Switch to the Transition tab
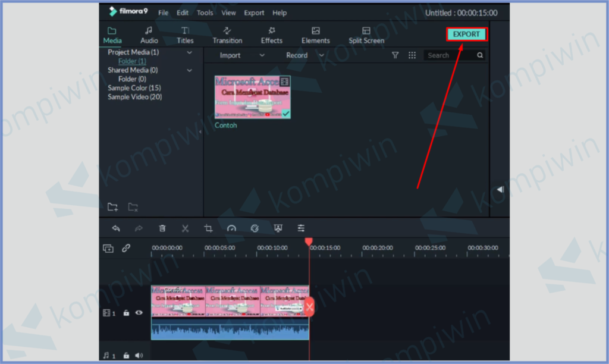 (x=227, y=35)
